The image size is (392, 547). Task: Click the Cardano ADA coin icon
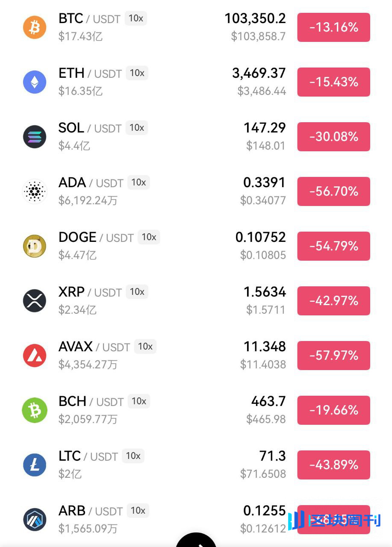pyautogui.click(x=35, y=191)
